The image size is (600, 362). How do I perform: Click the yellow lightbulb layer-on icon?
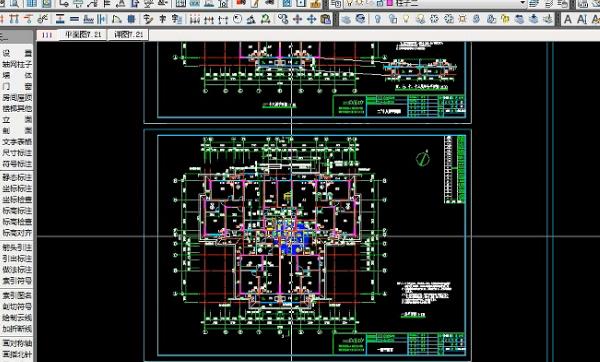tap(406, 19)
